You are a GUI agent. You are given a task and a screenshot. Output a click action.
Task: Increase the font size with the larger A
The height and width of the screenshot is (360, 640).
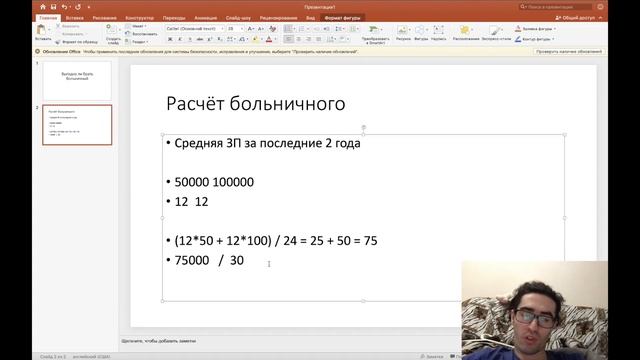(x=251, y=29)
